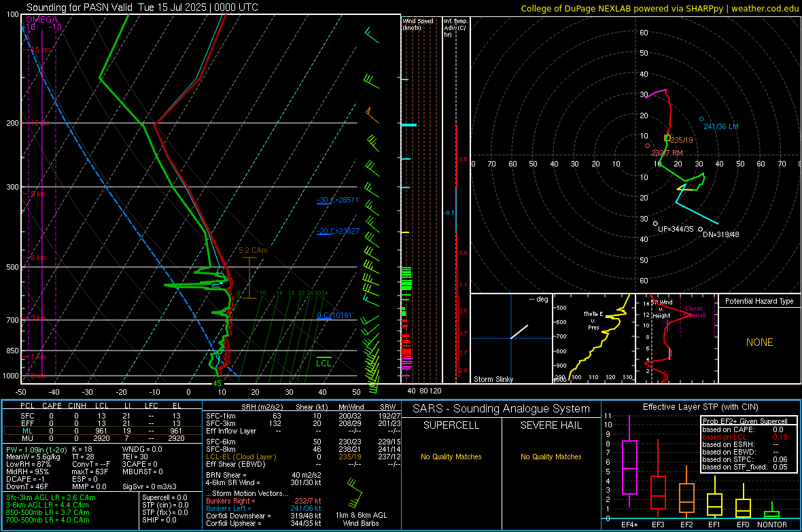Screen dimensions: 802x532
Task: Click the 'SARS - Sounding Analogue System' heading
Action: coord(501,409)
